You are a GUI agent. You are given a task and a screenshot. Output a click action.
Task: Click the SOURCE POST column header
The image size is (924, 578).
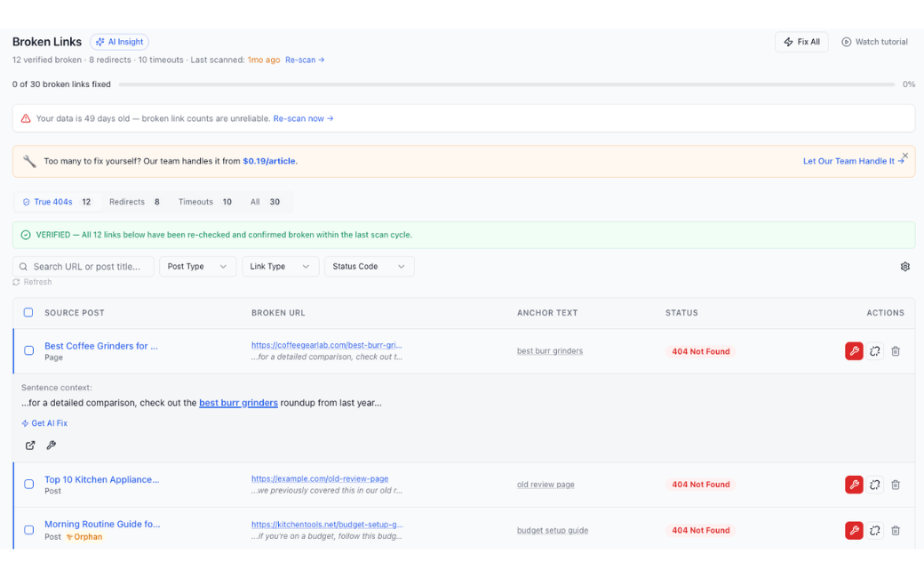(75, 313)
